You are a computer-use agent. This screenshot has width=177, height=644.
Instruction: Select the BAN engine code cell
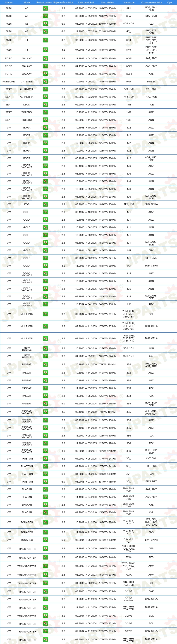click(x=151, y=474)
